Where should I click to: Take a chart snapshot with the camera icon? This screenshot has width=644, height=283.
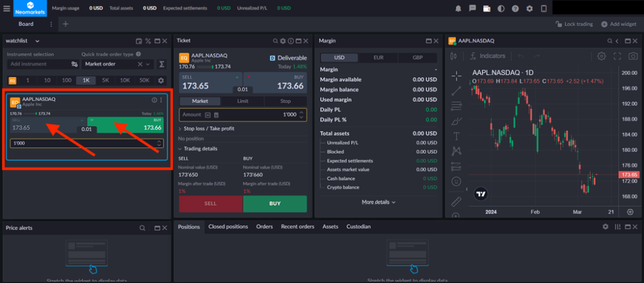pos(633,56)
